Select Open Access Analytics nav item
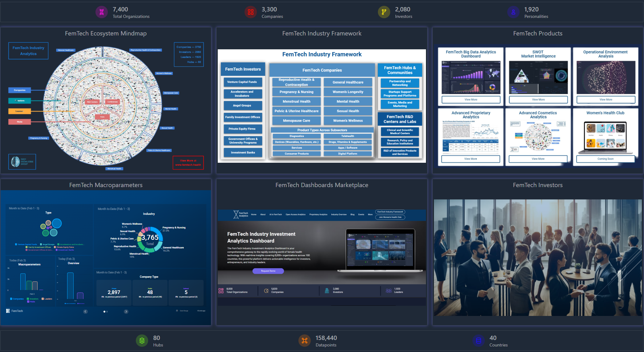644x352 pixels. pyautogui.click(x=295, y=215)
